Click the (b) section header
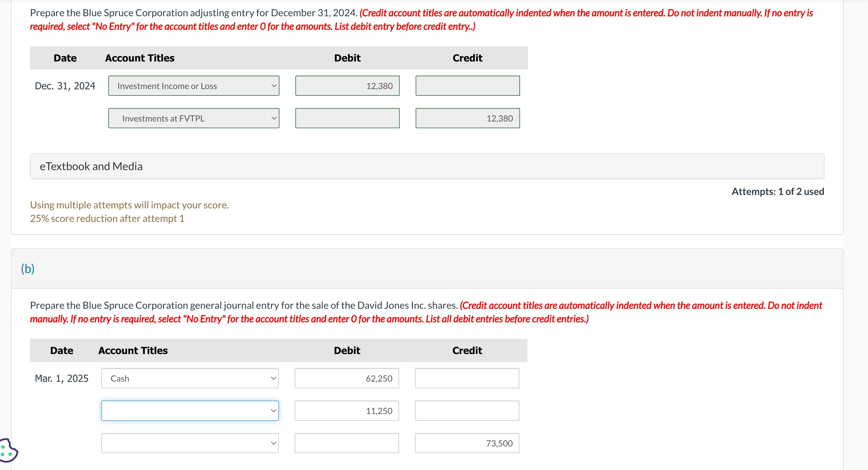The width and height of the screenshot is (868, 470). (28, 269)
